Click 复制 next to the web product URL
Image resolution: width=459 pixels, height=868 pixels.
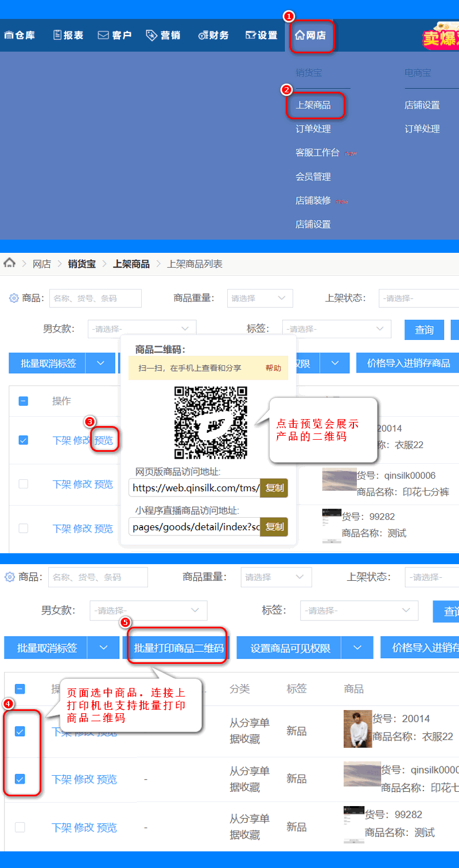pos(274,488)
